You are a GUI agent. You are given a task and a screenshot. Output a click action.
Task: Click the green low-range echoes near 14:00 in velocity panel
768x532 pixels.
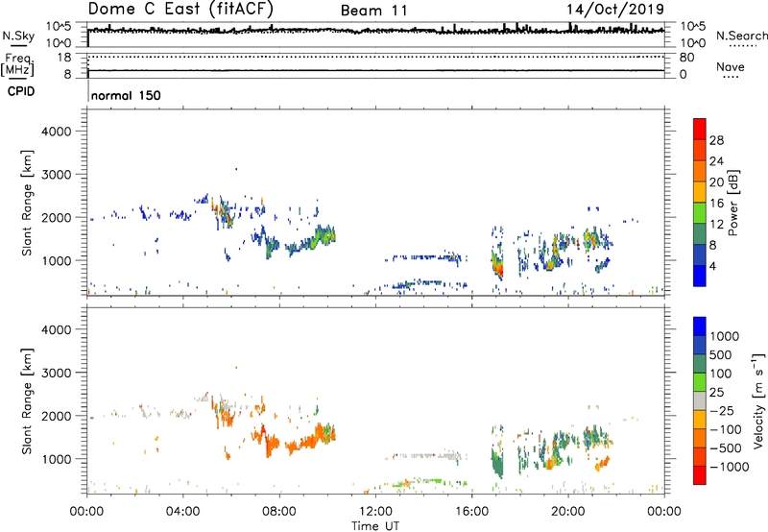427,481
